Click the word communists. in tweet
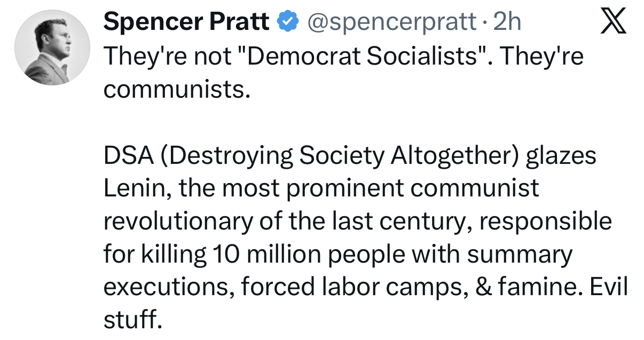Image resolution: width=644 pixels, height=340 pixels. click(177, 89)
